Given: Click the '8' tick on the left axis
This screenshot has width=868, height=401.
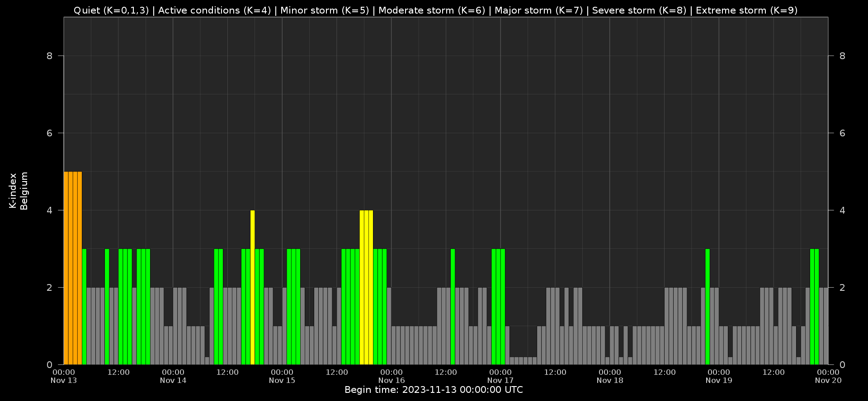Looking at the screenshot, I should 50,56.
